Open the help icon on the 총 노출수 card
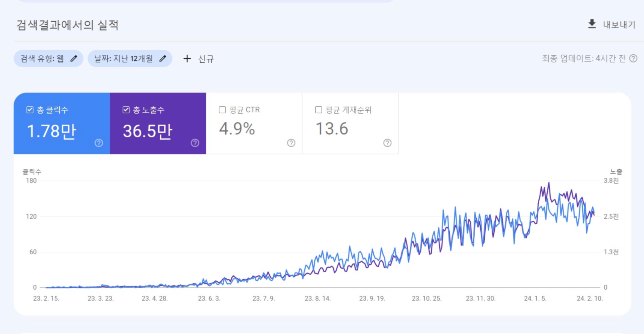This screenshot has width=644, height=334. coord(195,143)
